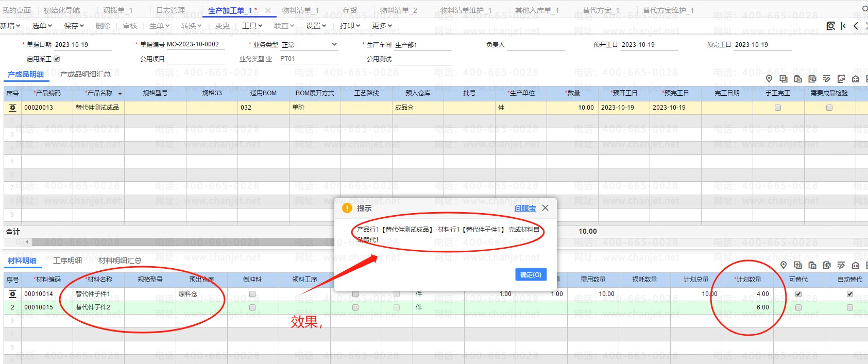
Task: Toggle the 启用派工 checkbox
Action: click(57, 59)
